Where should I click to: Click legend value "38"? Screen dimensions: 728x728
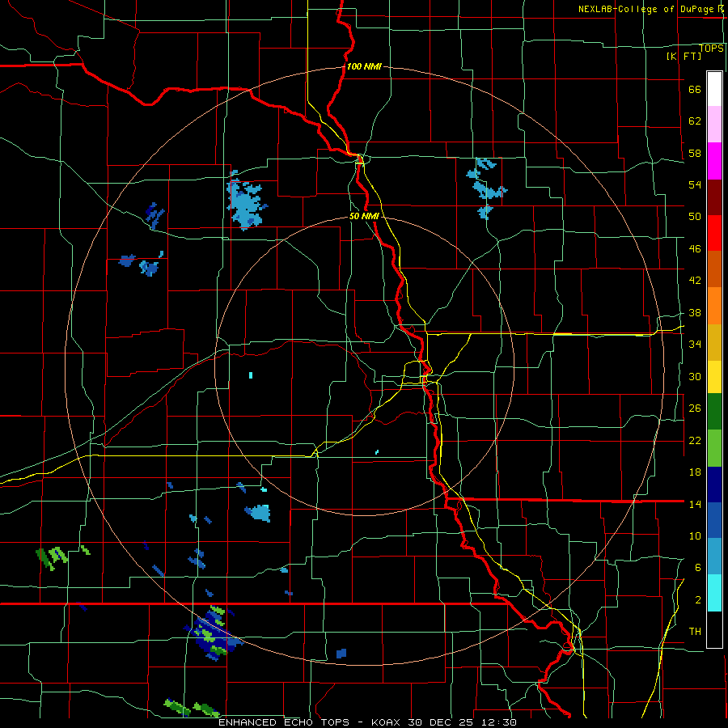(x=695, y=312)
